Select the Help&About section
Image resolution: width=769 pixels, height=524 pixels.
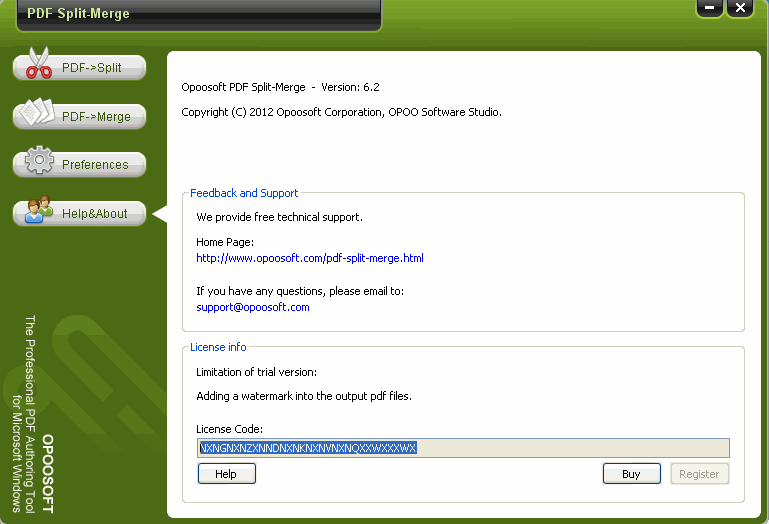click(x=79, y=213)
